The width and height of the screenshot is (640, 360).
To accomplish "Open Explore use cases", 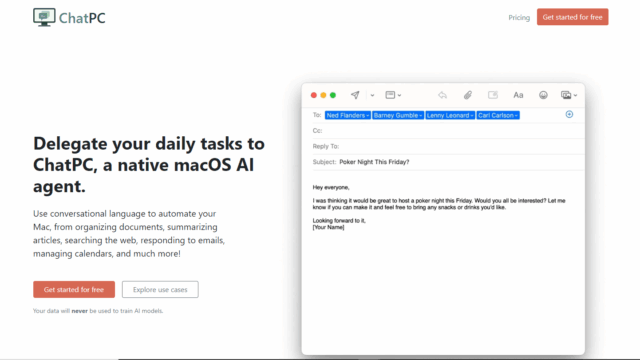I will [160, 289].
